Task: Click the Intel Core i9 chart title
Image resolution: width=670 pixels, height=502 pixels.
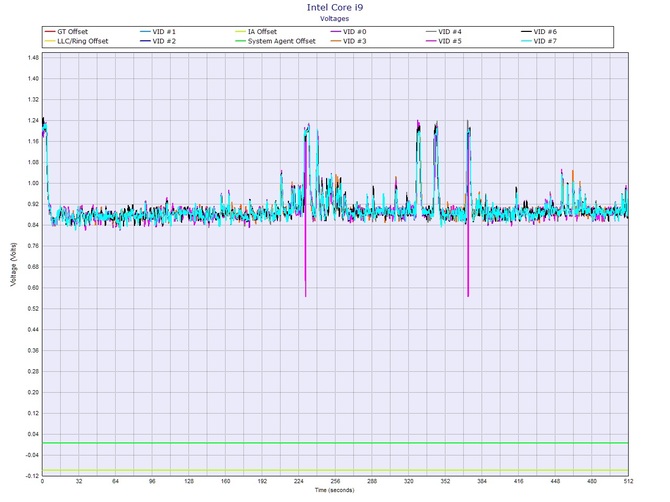Action: point(335,7)
